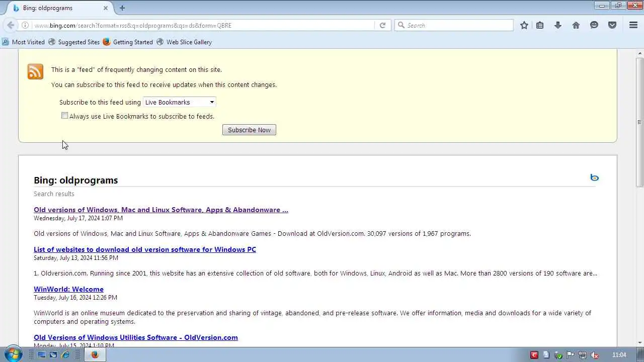Viewport: 644px width, 362px height.
Task: Open the network tray icon
Action: click(583, 355)
